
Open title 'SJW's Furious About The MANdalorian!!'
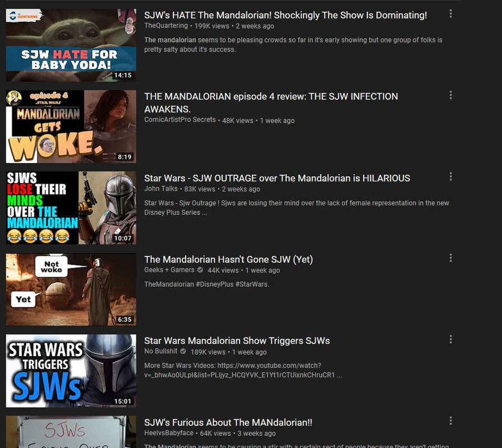tap(228, 422)
